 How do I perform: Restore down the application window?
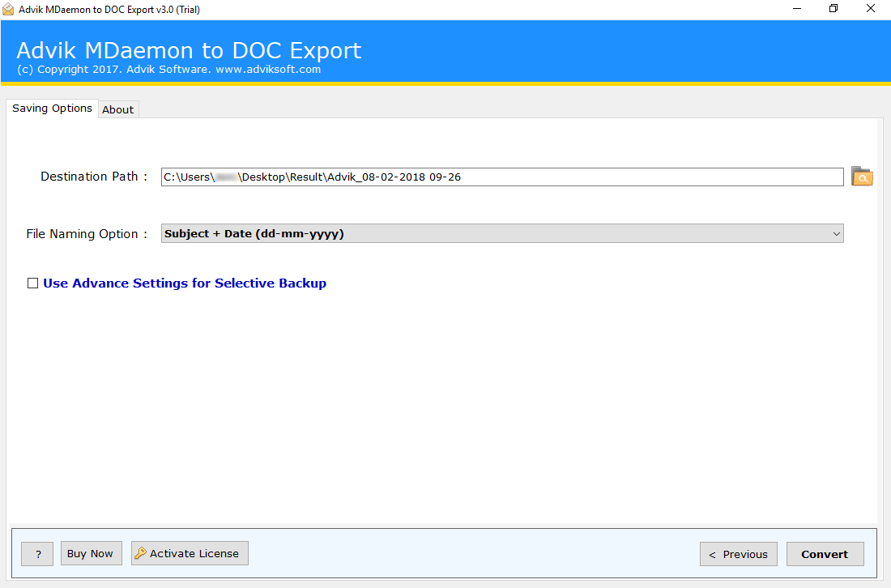pyautogui.click(x=833, y=9)
